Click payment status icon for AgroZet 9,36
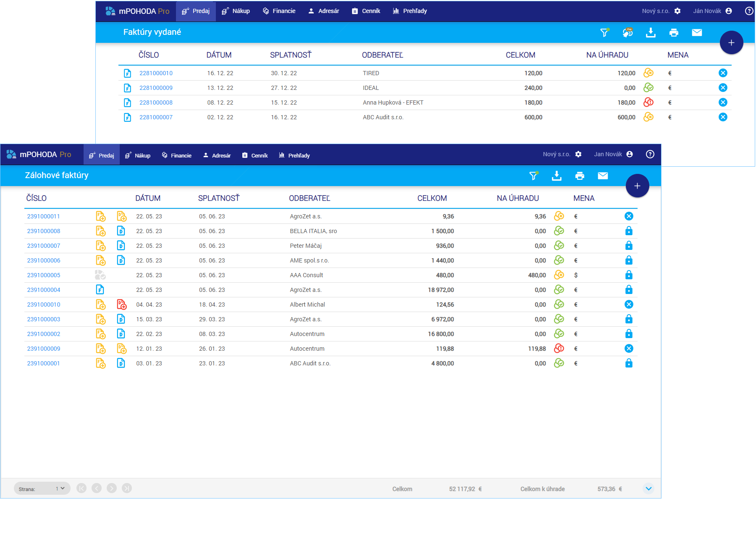Screen dimensions: 756x546 [x=559, y=216]
